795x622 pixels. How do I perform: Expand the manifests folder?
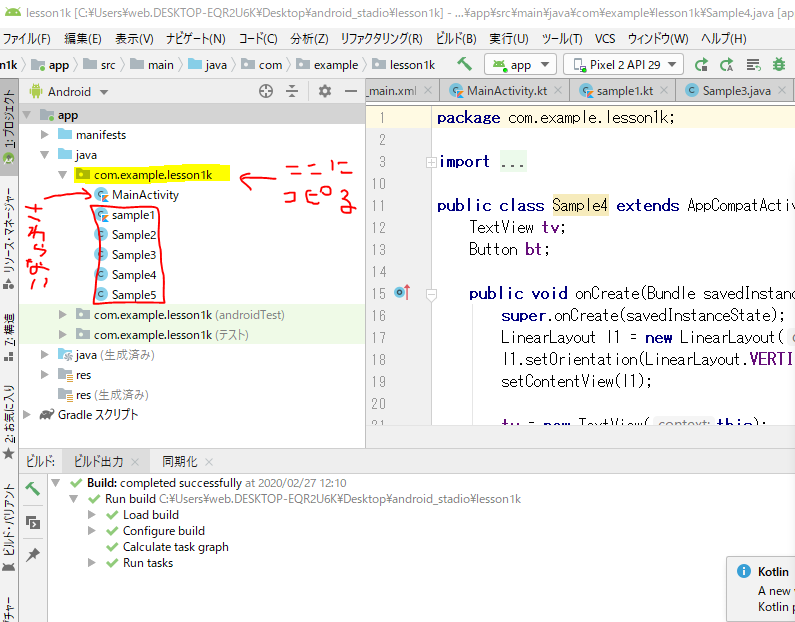click(45, 134)
